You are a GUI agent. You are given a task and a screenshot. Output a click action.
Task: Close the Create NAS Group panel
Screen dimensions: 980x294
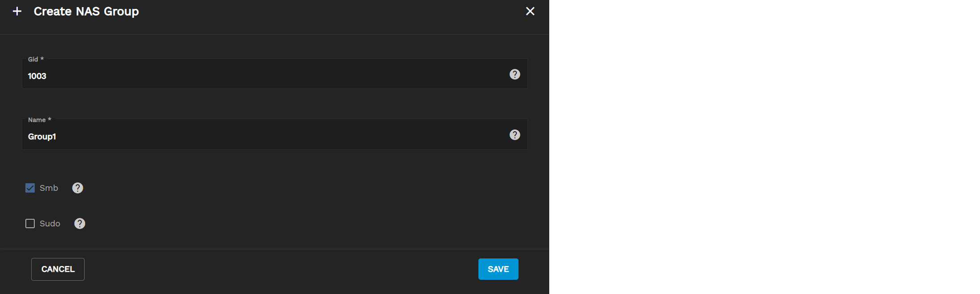pos(530,11)
